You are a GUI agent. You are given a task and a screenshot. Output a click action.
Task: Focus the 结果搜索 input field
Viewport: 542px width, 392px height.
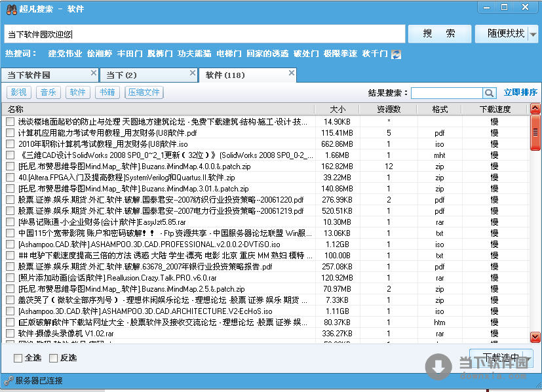[x=447, y=92]
